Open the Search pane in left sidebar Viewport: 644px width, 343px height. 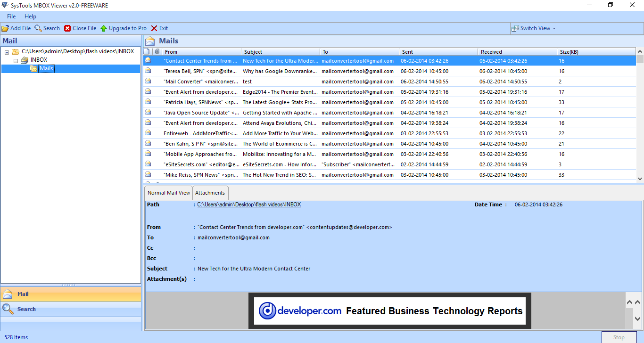point(71,309)
